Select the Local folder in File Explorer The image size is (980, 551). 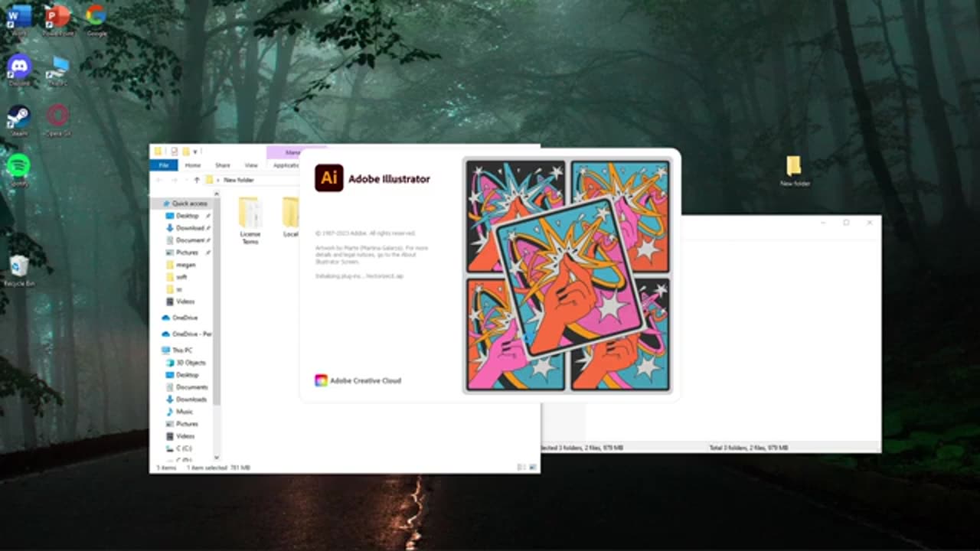click(x=290, y=217)
